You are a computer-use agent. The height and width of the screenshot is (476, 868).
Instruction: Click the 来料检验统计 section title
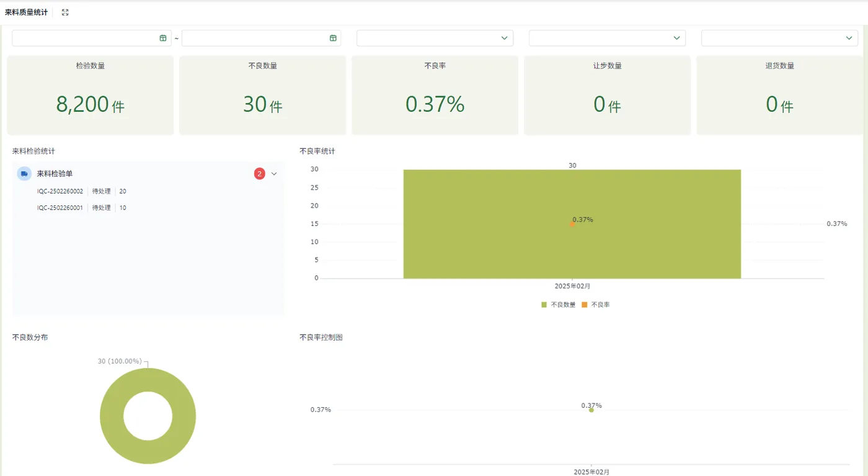(x=33, y=151)
